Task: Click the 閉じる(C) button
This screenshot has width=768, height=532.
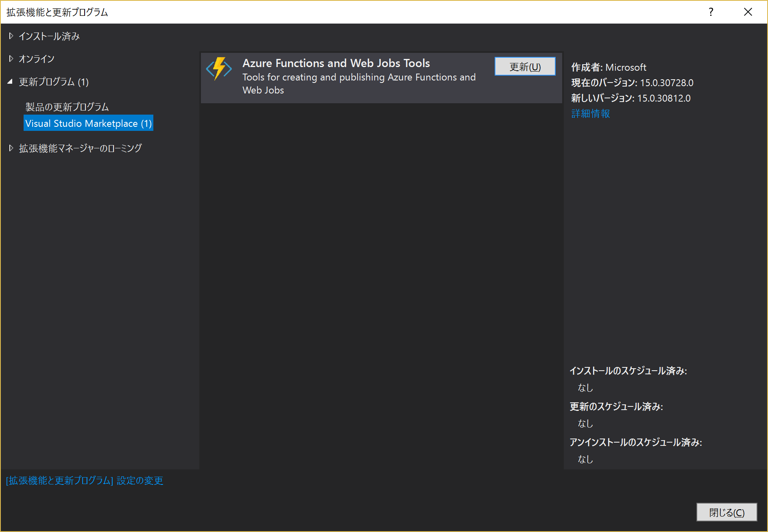Action: point(727,512)
